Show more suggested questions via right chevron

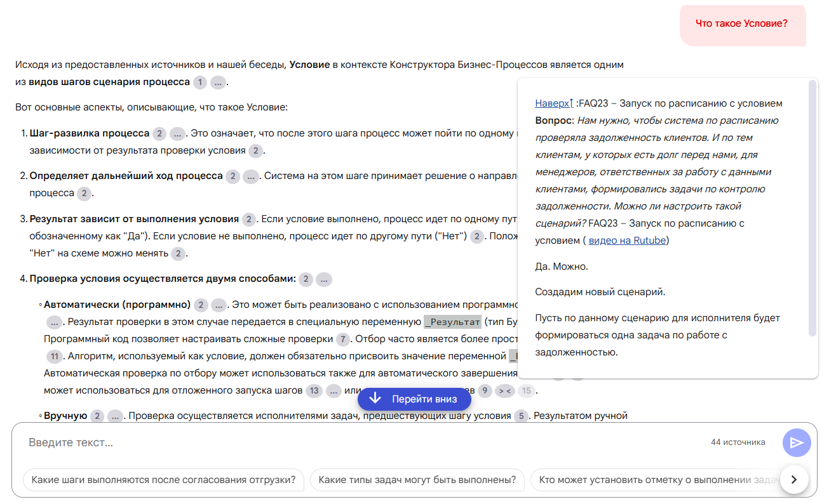tap(793, 480)
